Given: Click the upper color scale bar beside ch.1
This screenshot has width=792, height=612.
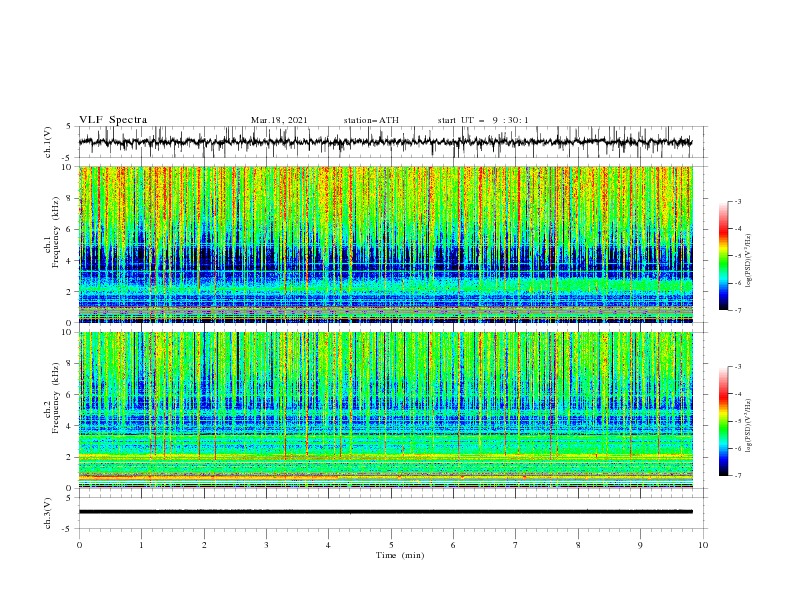Looking at the screenshot, I should pos(723,256).
